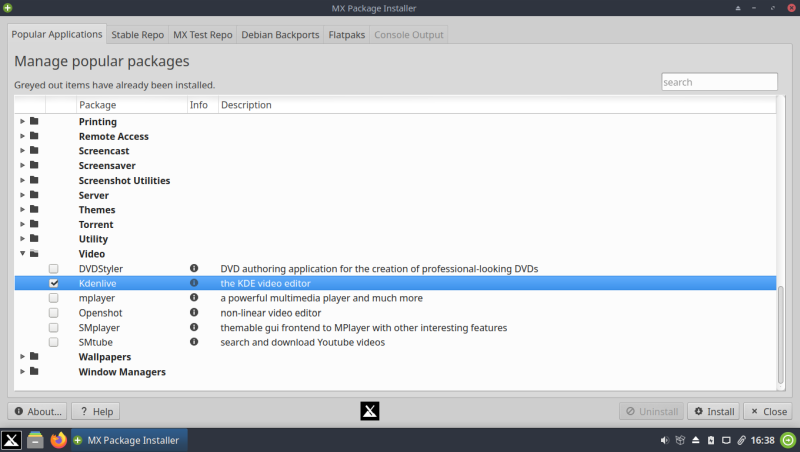The width and height of the screenshot is (800, 452).
Task: Click the eject tray icon
Action: [x=695, y=440]
